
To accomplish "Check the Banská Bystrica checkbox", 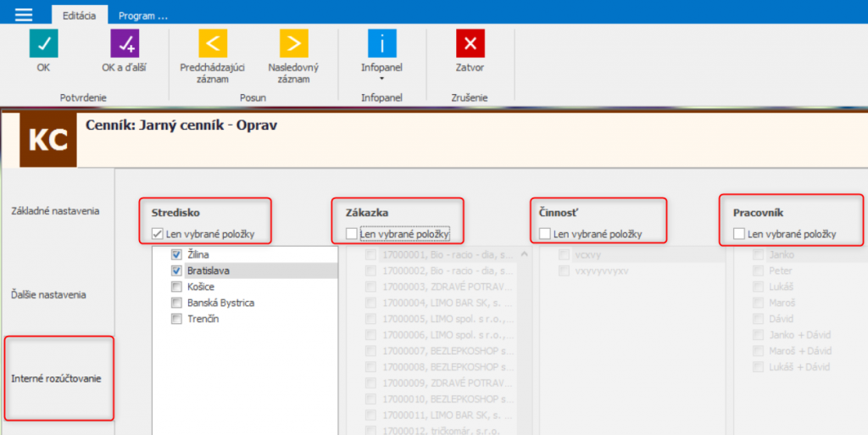I will tap(176, 303).
